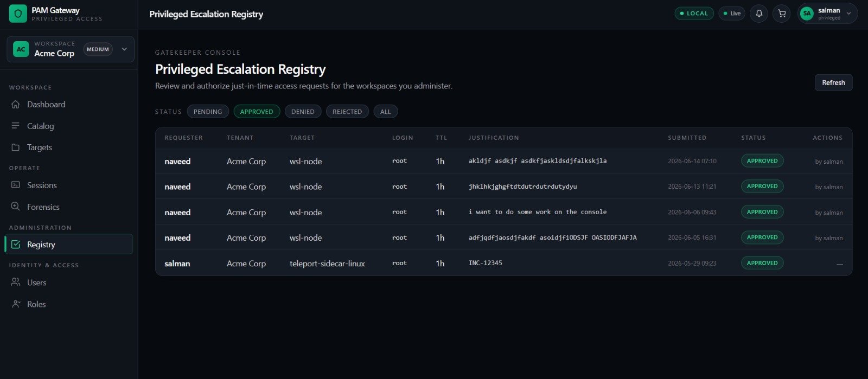Expand the Acme Corp workspace chevron

(124, 49)
